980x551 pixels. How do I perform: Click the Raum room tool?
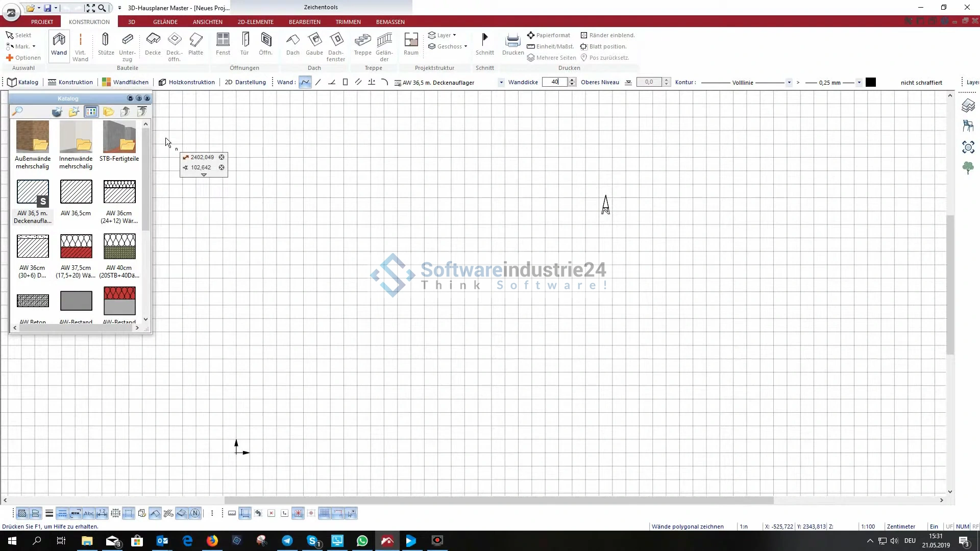pos(411,45)
